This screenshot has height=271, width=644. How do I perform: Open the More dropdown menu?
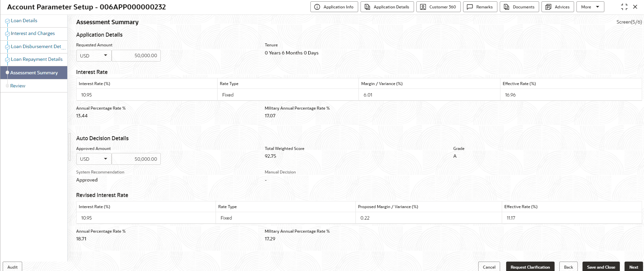(590, 7)
